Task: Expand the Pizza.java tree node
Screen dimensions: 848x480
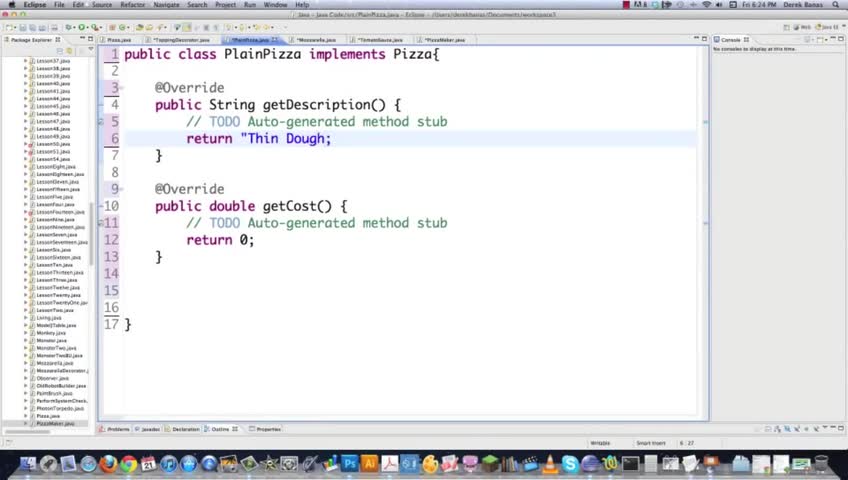Action: [25, 416]
